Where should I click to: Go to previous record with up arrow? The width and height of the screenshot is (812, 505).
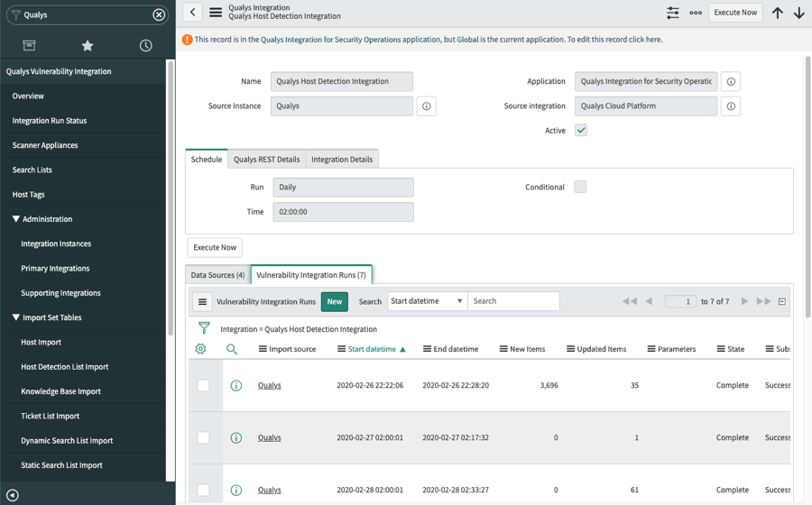tap(778, 13)
